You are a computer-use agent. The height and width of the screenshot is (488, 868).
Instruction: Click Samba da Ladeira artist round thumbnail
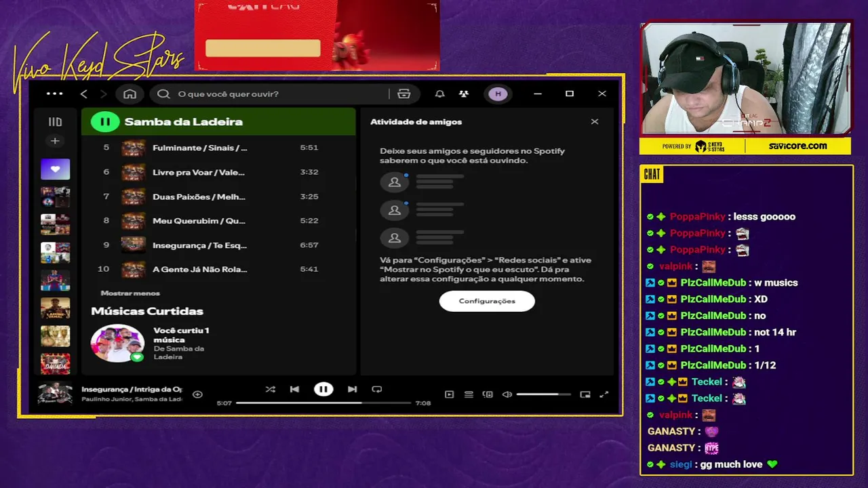coord(118,343)
